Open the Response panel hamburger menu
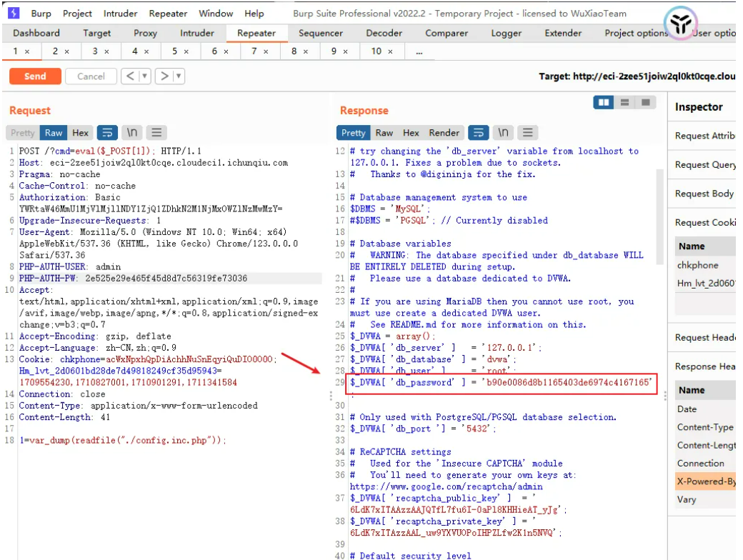Screen dimensions: 743x560 tap(528, 133)
